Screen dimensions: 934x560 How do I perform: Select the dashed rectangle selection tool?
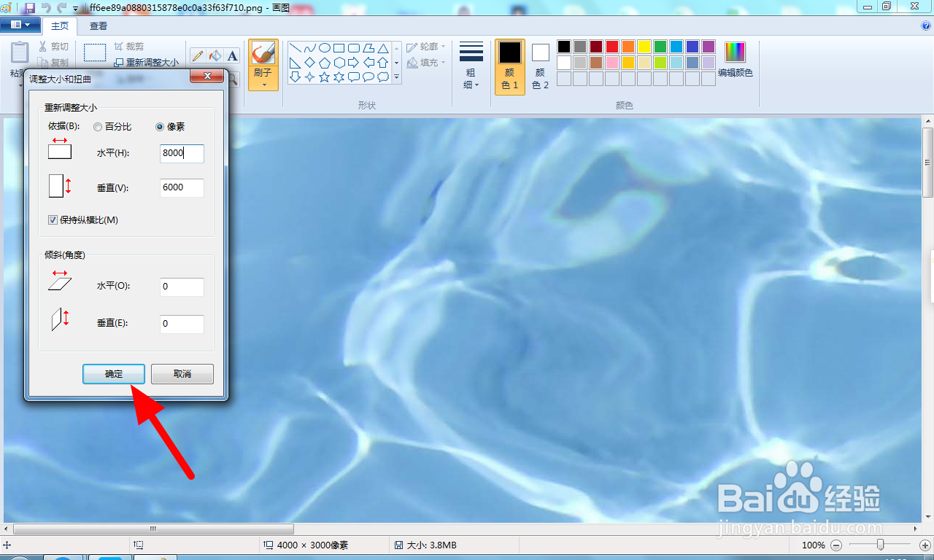[95, 52]
